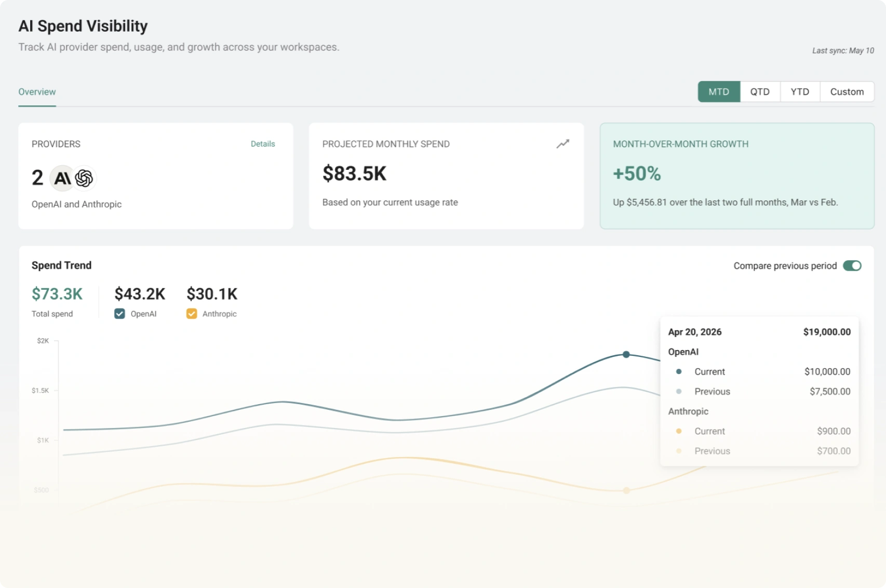Uncheck the Anthropic series checkbox
The width and height of the screenshot is (886, 588).
tap(192, 314)
